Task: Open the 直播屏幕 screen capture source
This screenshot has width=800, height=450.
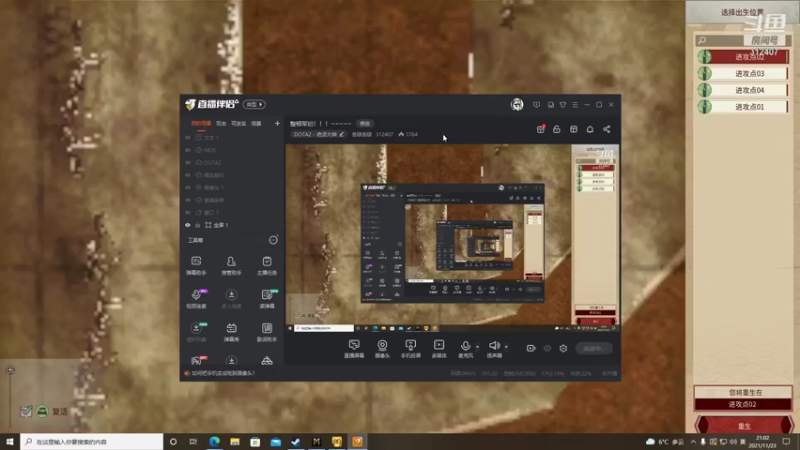Action: 354,349
